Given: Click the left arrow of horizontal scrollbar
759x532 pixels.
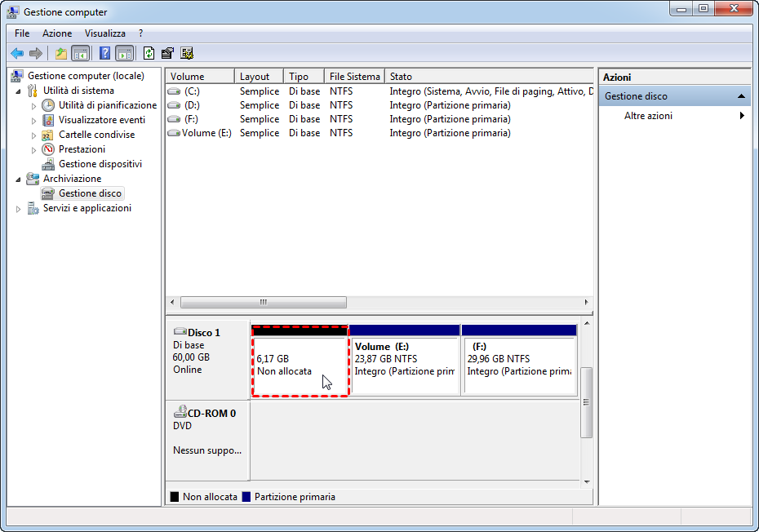Looking at the screenshot, I should [172, 302].
